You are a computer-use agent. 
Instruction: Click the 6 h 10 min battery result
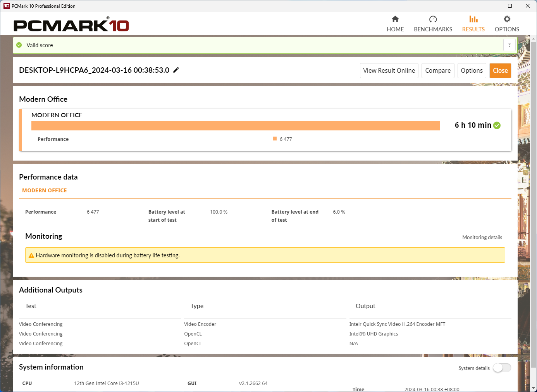(x=473, y=125)
